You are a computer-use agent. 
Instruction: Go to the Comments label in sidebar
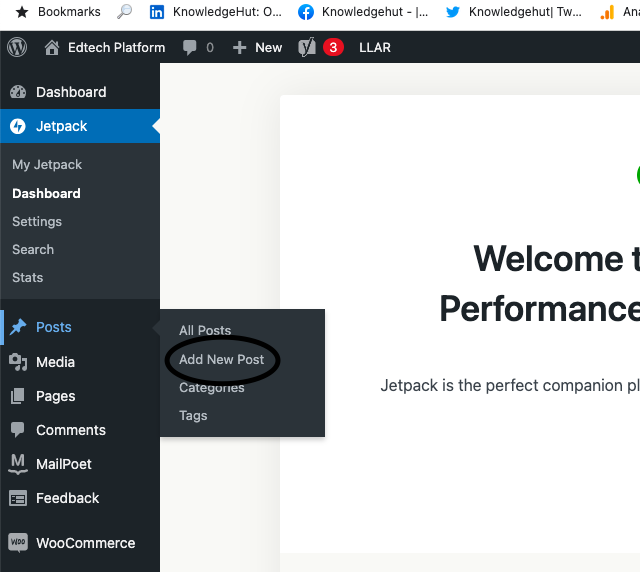(x=71, y=430)
